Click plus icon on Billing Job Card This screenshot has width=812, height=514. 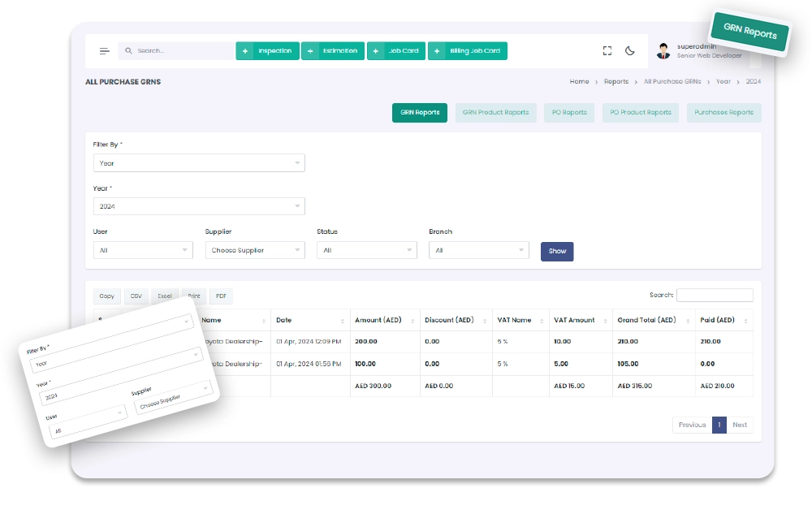(x=437, y=50)
